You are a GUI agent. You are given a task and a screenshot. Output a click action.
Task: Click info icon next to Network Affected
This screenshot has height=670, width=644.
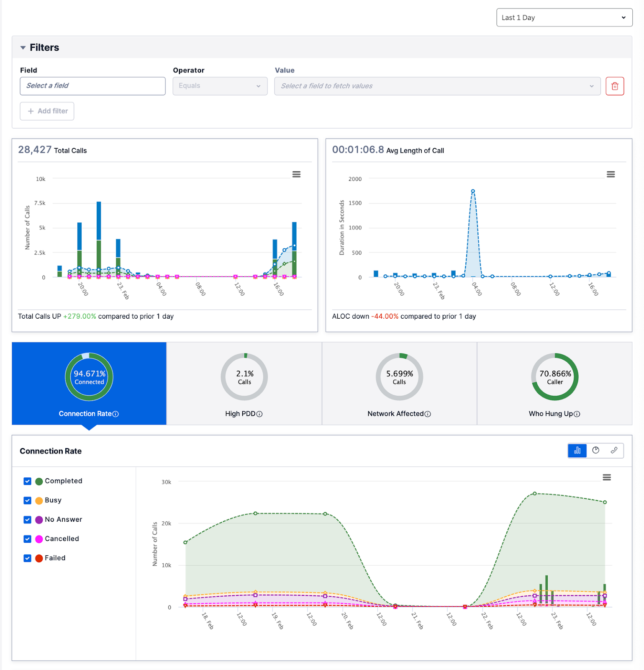click(x=428, y=414)
